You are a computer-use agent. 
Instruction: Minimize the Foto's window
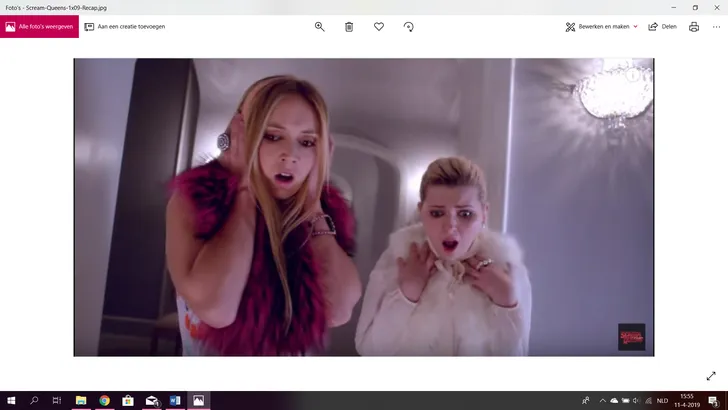674,7
